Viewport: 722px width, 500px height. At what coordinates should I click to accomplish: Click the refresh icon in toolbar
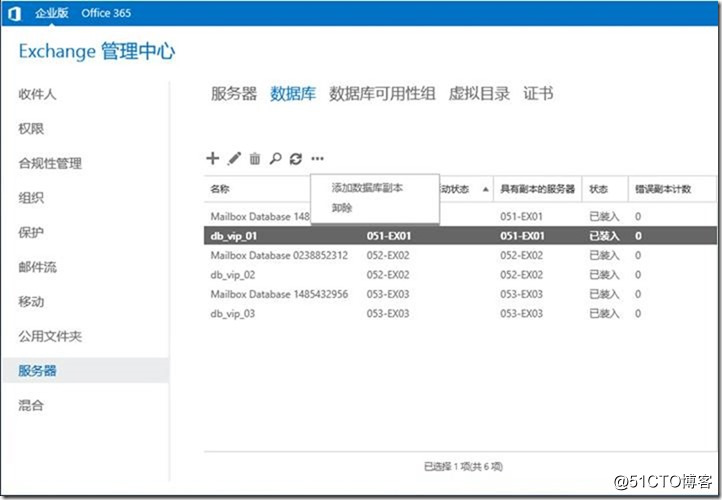296,159
